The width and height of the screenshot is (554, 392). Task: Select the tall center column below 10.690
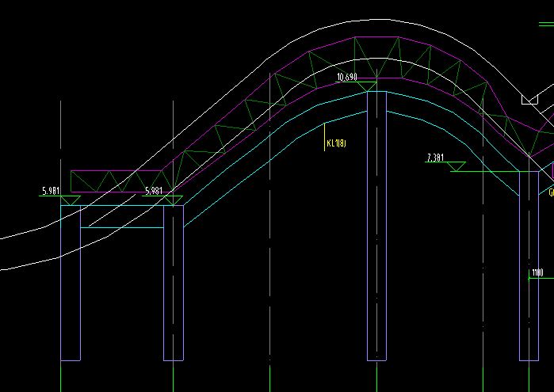[376, 238]
